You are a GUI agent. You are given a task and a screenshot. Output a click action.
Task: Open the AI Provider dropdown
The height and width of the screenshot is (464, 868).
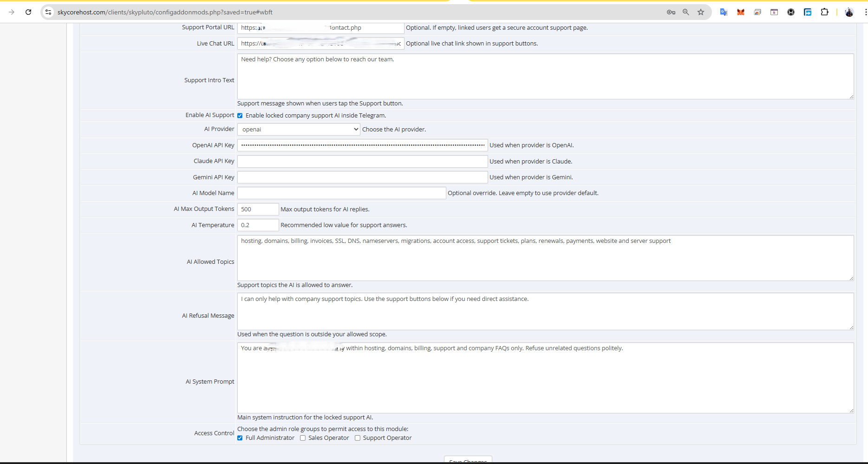tap(299, 129)
